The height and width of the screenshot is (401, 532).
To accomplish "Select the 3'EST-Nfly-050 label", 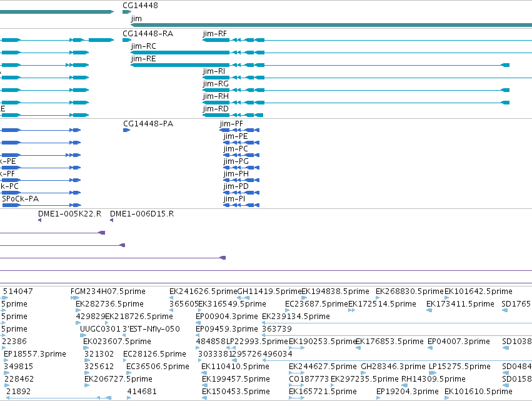I will (151, 329).
